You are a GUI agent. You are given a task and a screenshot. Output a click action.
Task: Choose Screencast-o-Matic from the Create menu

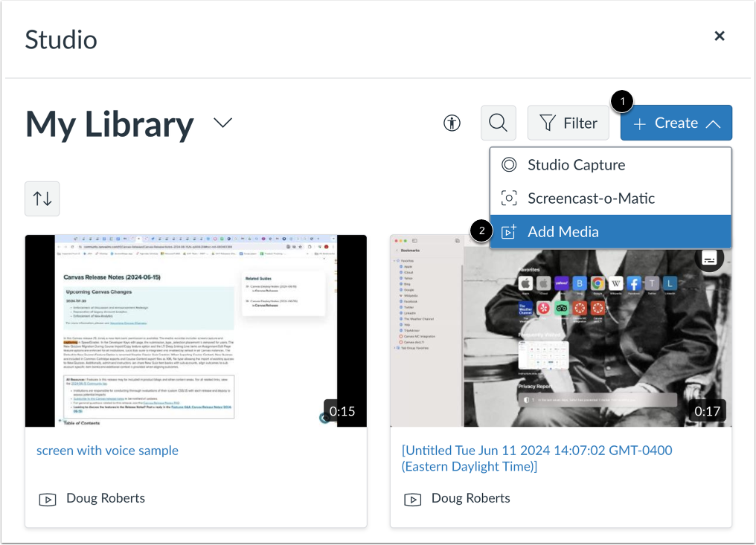[x=590, y=198]
